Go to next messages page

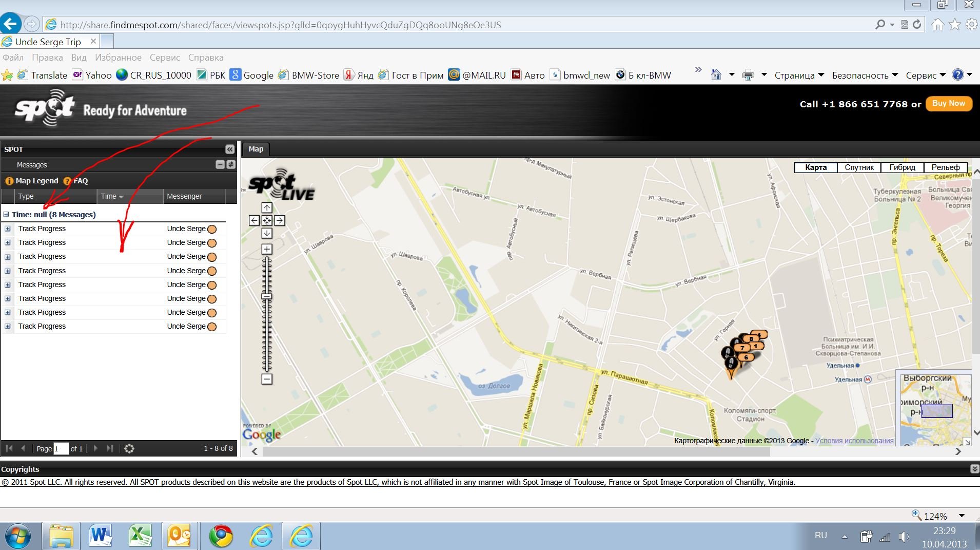coord(95,448)
